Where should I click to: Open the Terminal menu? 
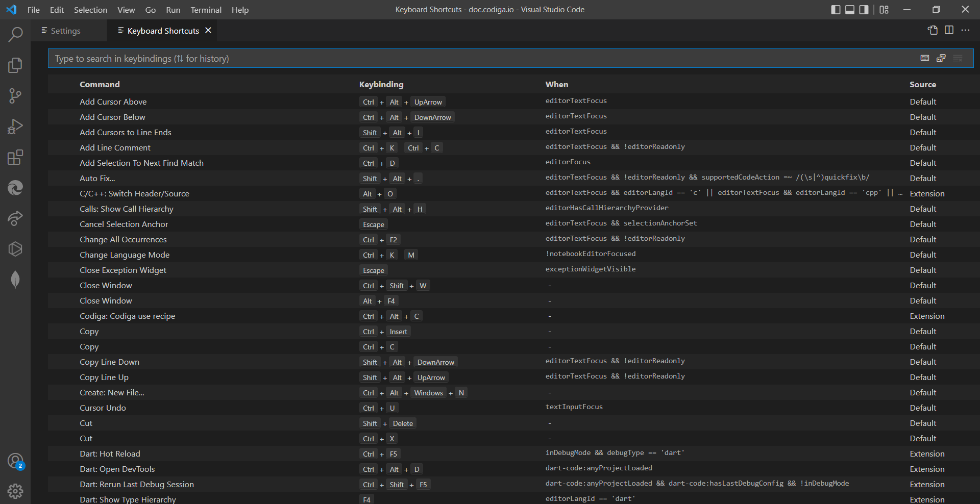point(206,10)
